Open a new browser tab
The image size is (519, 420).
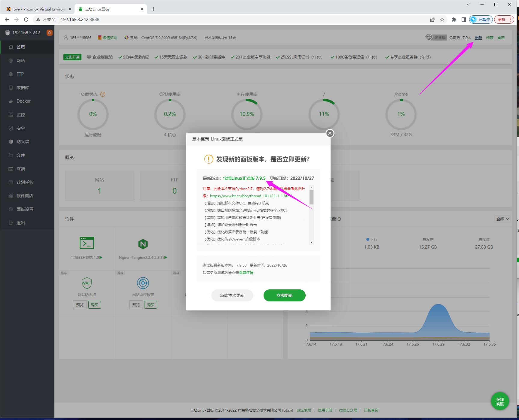[x=153, y=9]
